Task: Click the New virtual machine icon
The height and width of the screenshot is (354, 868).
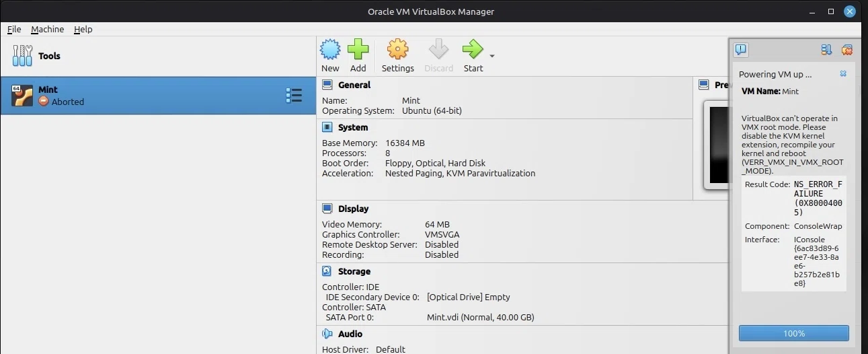Action: (x=330, y=49)
